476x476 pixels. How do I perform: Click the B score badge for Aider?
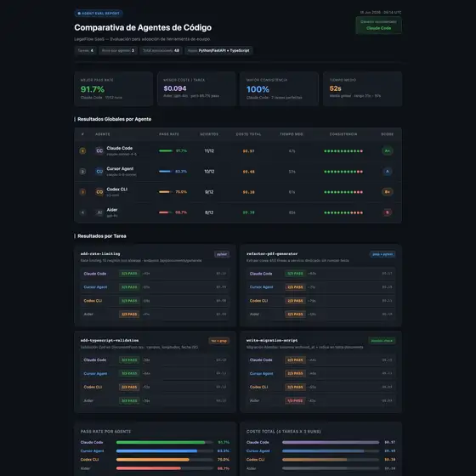[x=387, y=212]
